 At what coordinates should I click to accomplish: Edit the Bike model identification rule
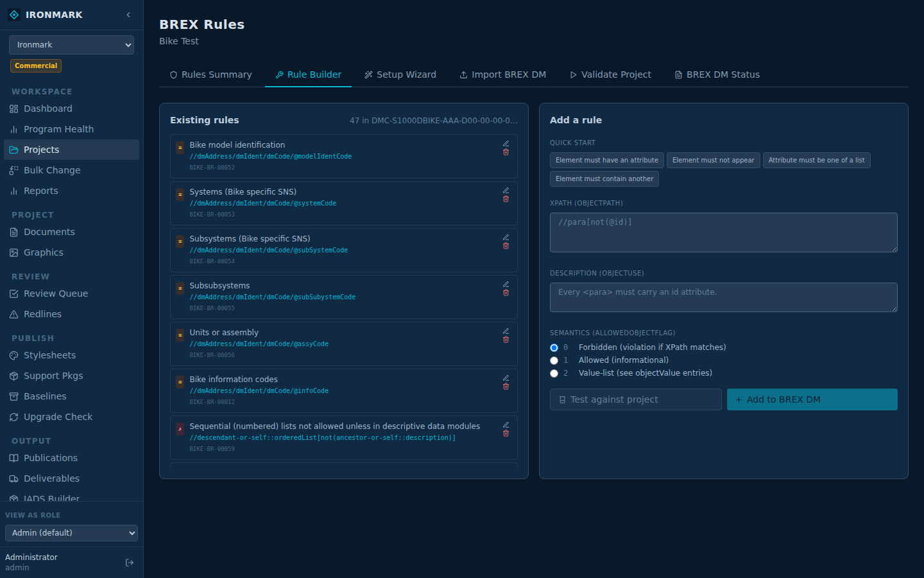(506, 144)
